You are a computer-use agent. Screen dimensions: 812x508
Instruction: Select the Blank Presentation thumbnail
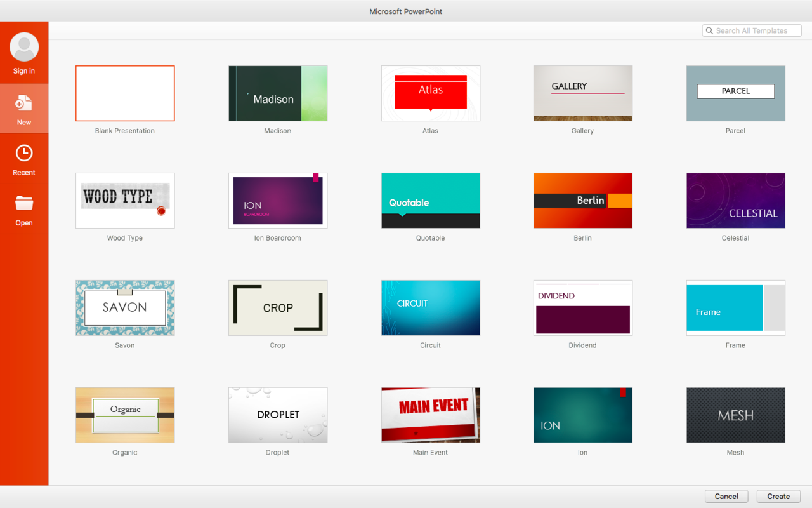click(x=125, y=93)
